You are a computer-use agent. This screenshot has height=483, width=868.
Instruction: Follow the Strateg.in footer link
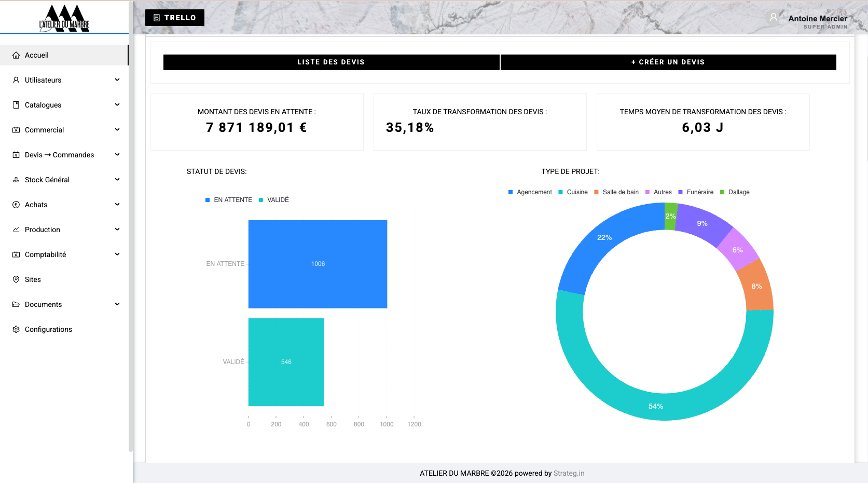tap(569, 473)
